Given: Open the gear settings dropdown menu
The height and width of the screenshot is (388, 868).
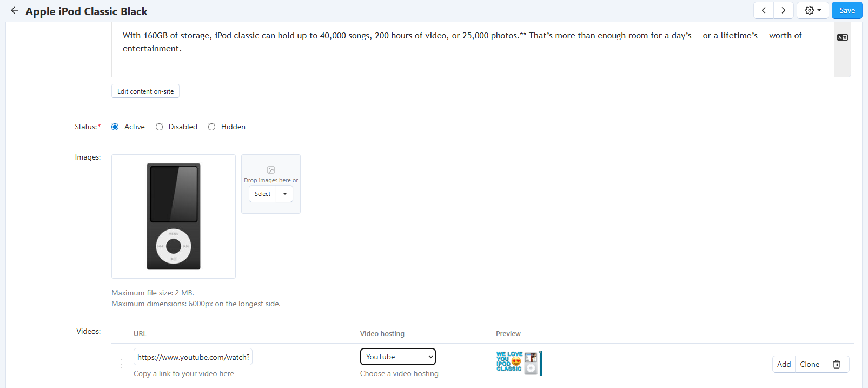Looking at the screenshot, I should pyautogui.click(x=813, y=10).
